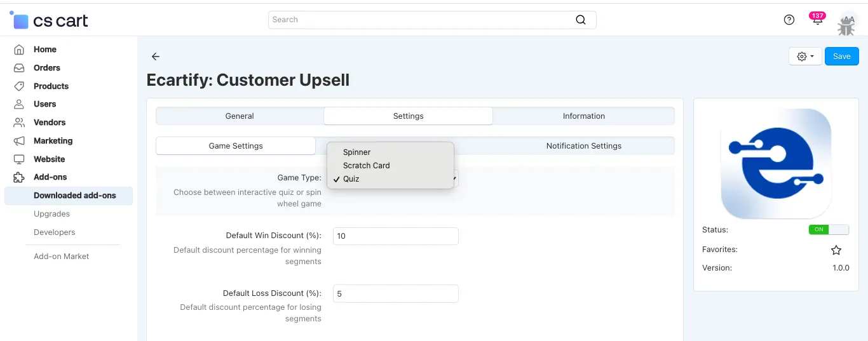Click the Home house icon in sidebar
This screenshot has height=341, width=868.
tap(20, 50)
